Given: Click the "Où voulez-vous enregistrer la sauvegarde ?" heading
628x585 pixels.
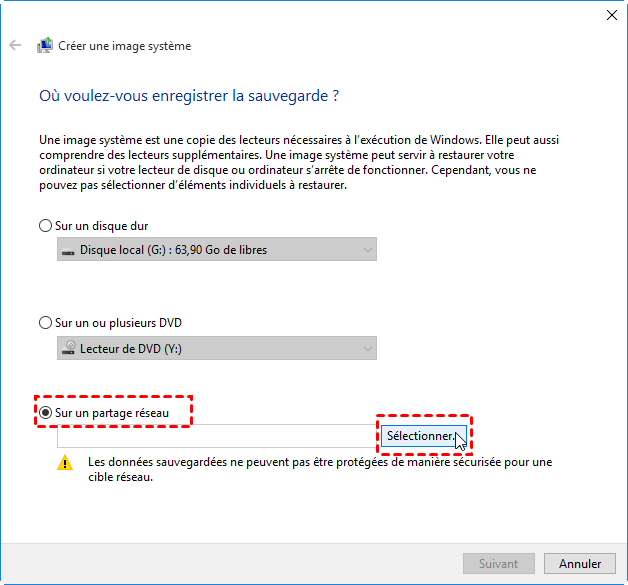Looking at the screenshot, I should 188,96.
